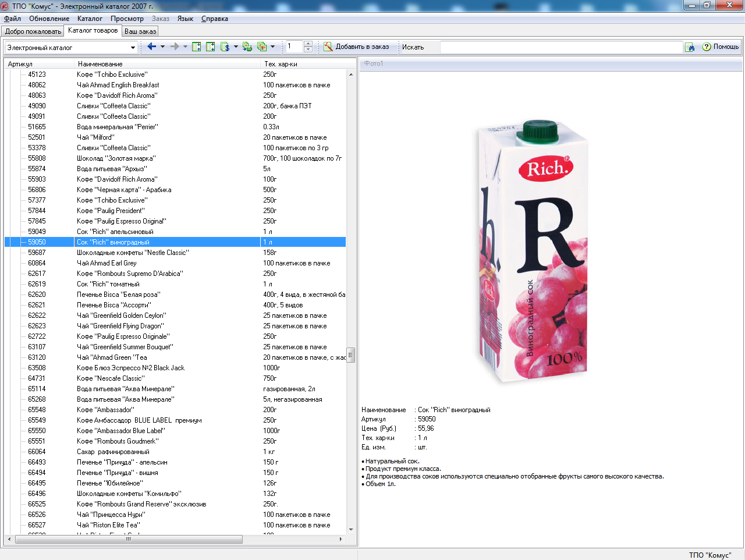Screen dimensions: 745x560
Task: Open the Файл menu
Action: pyautogui.click(x=12, y=19)
